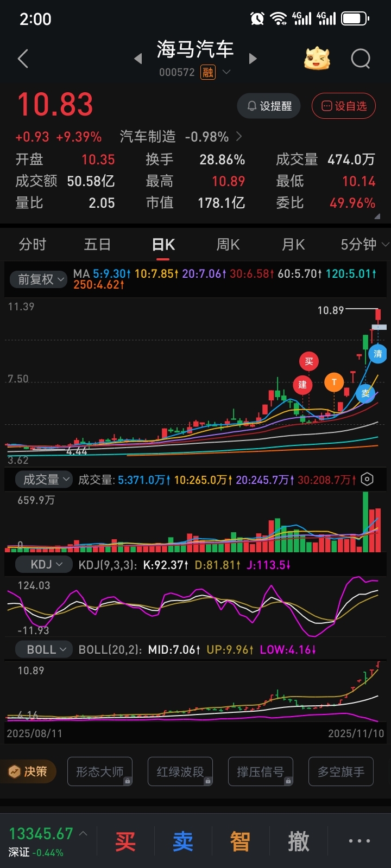This screenshot has height=868, width=391.
Task: Tap 成交额 50.58亿 value
Action: (91, 181)
